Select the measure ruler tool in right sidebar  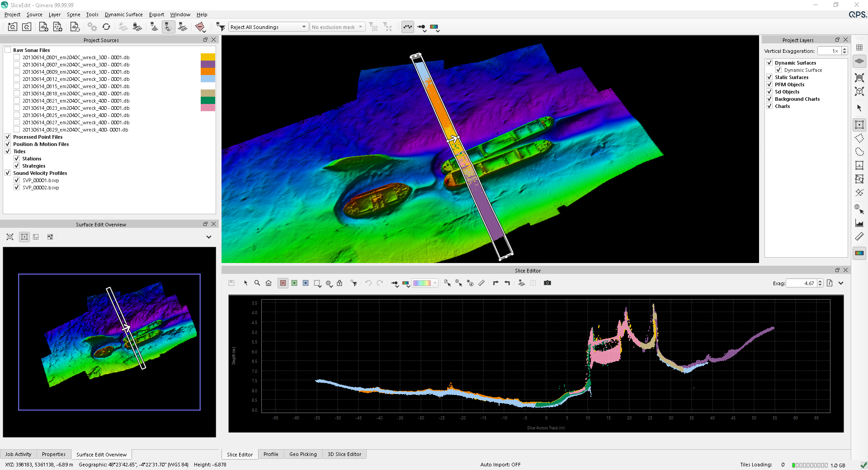coord(859,236)
